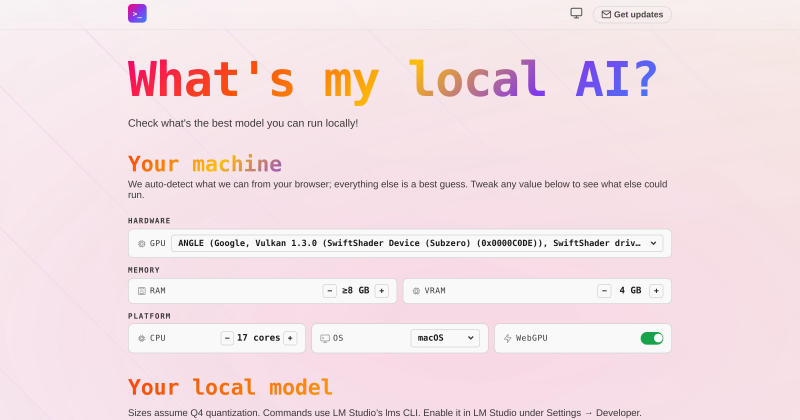Click the RAM memory icon
This screenshot has width=800, height=420.
tap(142, 291)
